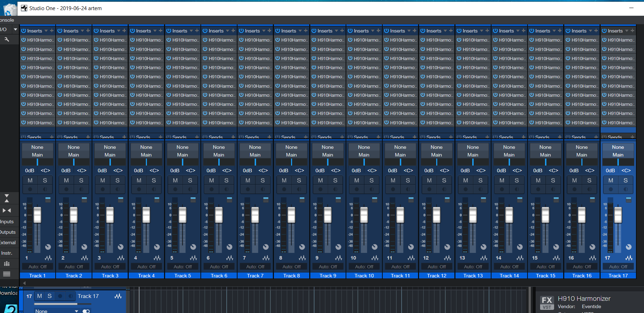This screenshot has width=644, height=313.
Task: Expand the I/O dropdown arrow in sidebar
Action: [15, 29]
